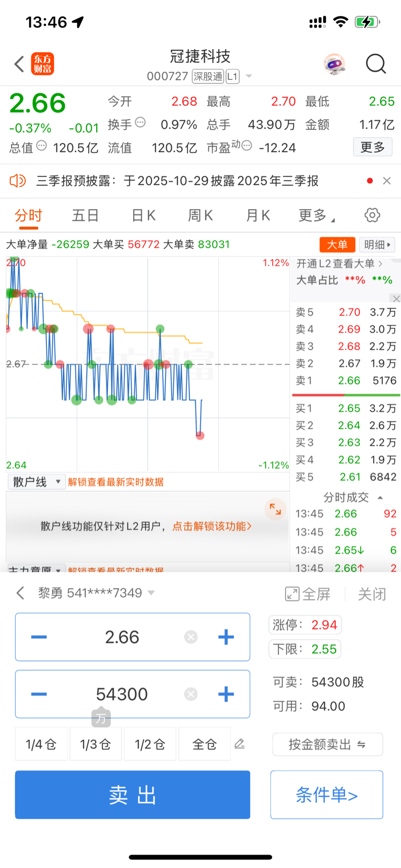Switch to 分时 chart tab
Image resolution: width=401 pixels, height=868 pixels.
point(29,215)
